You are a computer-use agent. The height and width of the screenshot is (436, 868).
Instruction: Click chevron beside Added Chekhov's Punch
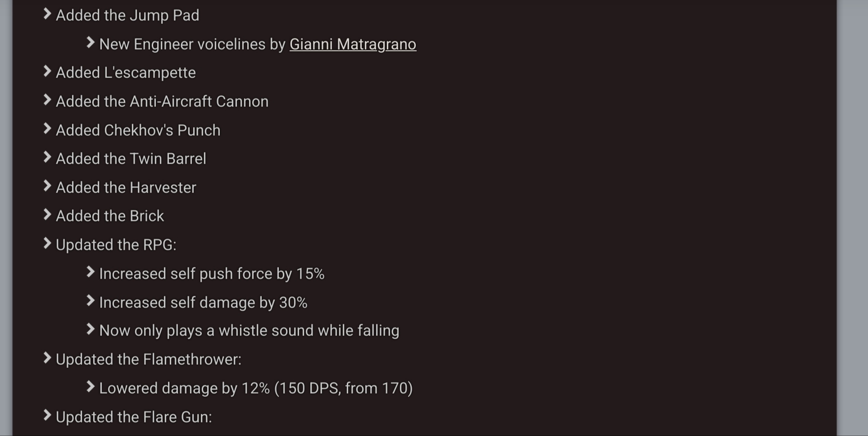[47, 129]
